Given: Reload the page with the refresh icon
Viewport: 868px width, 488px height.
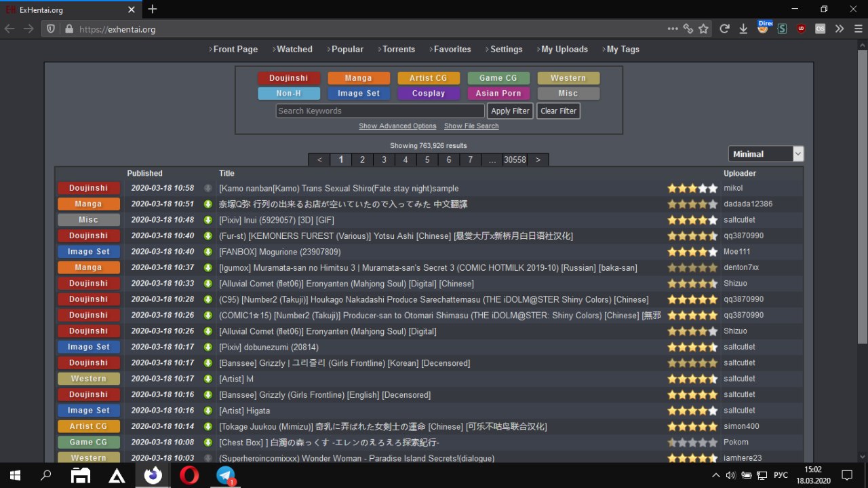Looking at the screenshot, I should point(724,29).
